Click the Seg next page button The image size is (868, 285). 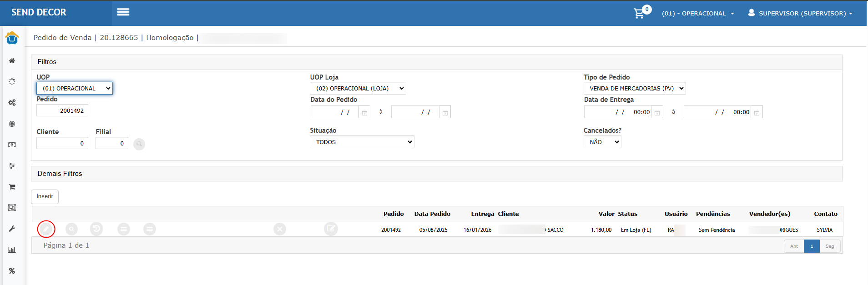(x=830, y=246)
